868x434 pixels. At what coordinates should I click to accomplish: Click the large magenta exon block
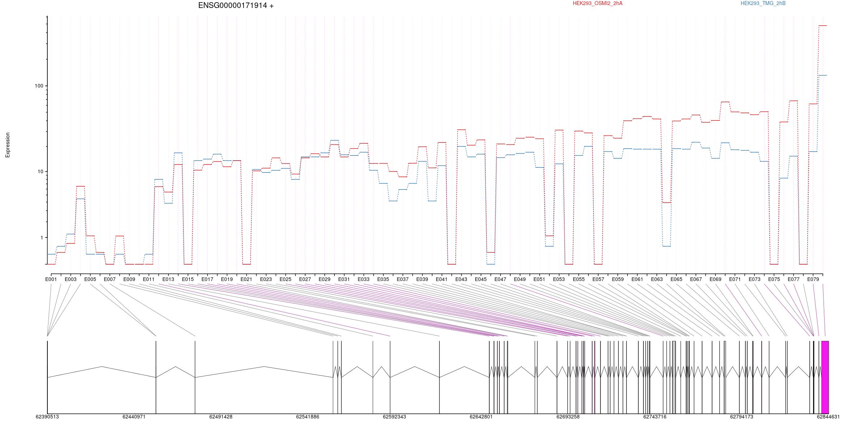pos(825,377)
